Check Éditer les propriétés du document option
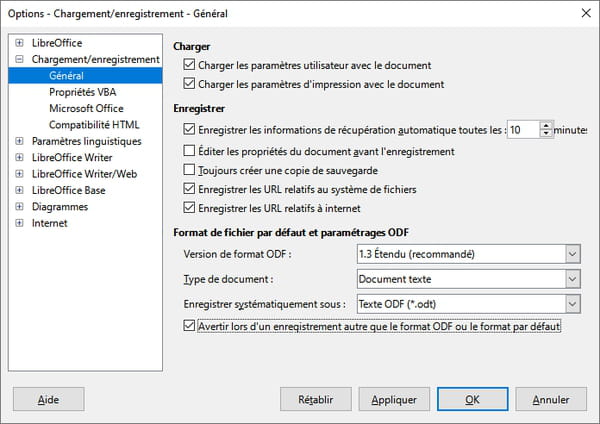The width and height of the screenshot is (600, 424). tap(189, 151)
